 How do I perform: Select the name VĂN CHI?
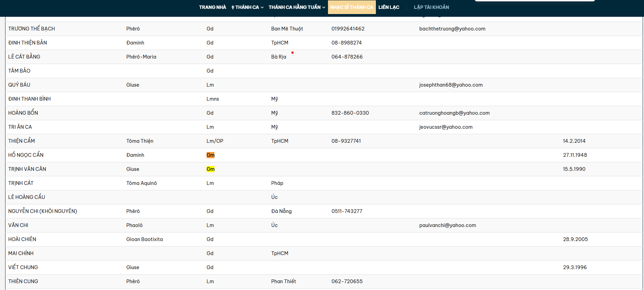pos(18,225)
